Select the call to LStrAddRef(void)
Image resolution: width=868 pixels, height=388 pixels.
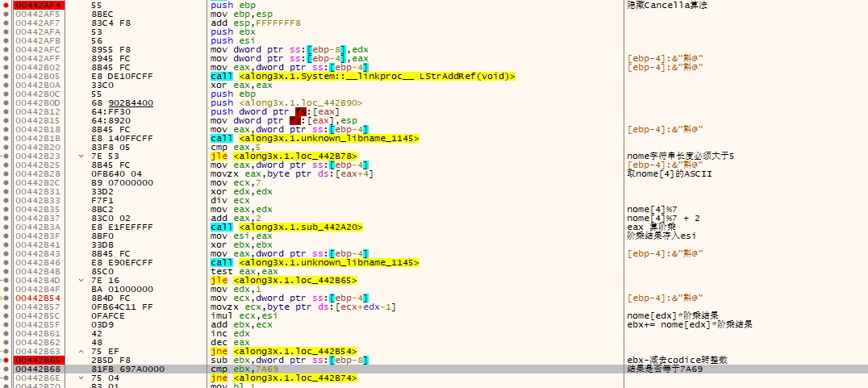[x=363, y=76]
